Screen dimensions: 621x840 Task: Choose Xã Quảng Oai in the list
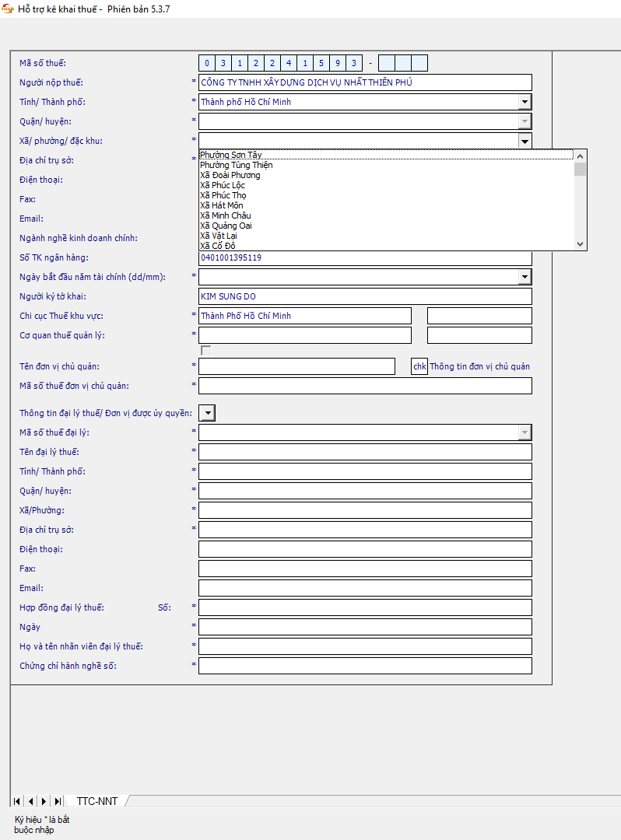point(226,226)
